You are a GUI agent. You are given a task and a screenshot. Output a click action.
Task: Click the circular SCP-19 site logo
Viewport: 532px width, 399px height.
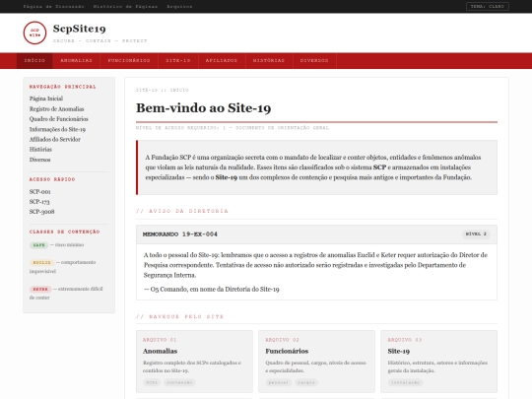(x=34, y=33)
